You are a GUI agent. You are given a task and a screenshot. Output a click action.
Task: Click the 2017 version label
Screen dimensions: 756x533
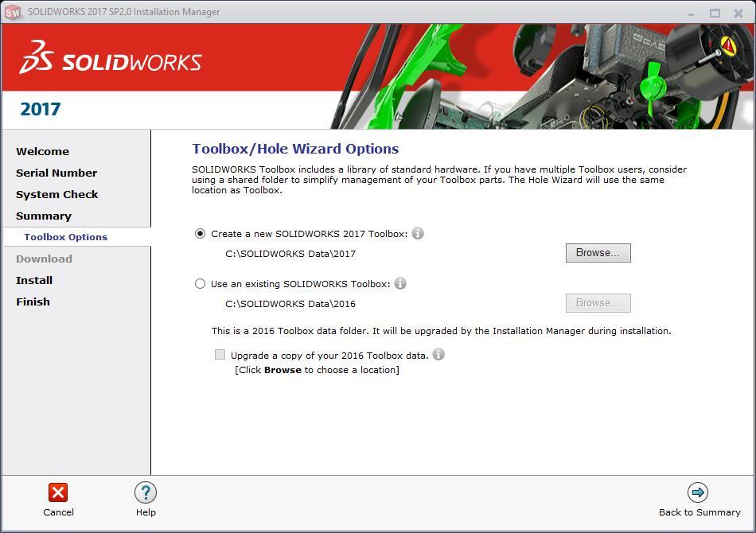(x=41, y=110)
